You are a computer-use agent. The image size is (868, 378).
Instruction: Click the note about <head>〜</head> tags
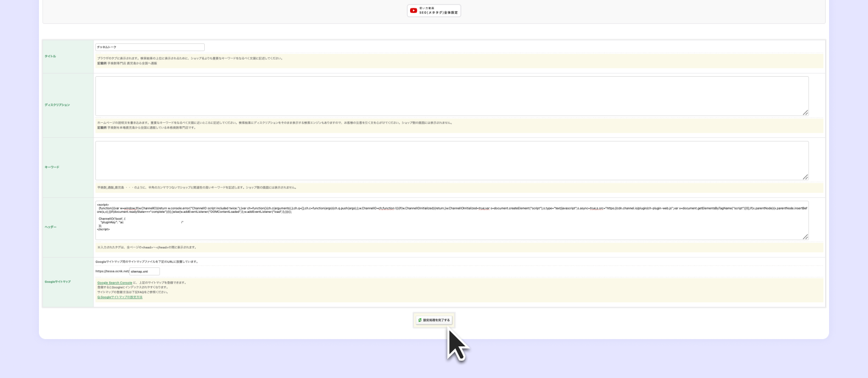point(147,247)
